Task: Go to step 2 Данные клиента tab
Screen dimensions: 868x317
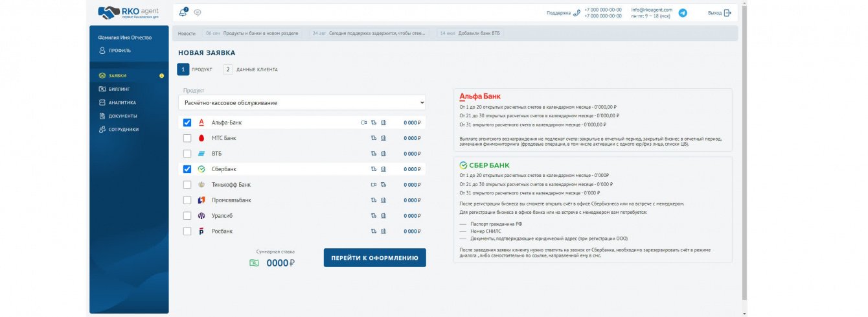Action: (251, 69)
